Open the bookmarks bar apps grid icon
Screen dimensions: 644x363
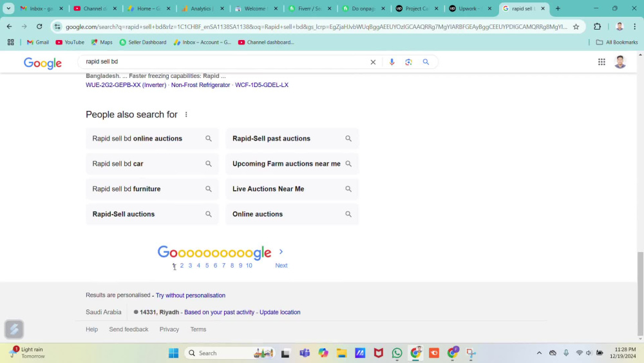coord(11,43)
